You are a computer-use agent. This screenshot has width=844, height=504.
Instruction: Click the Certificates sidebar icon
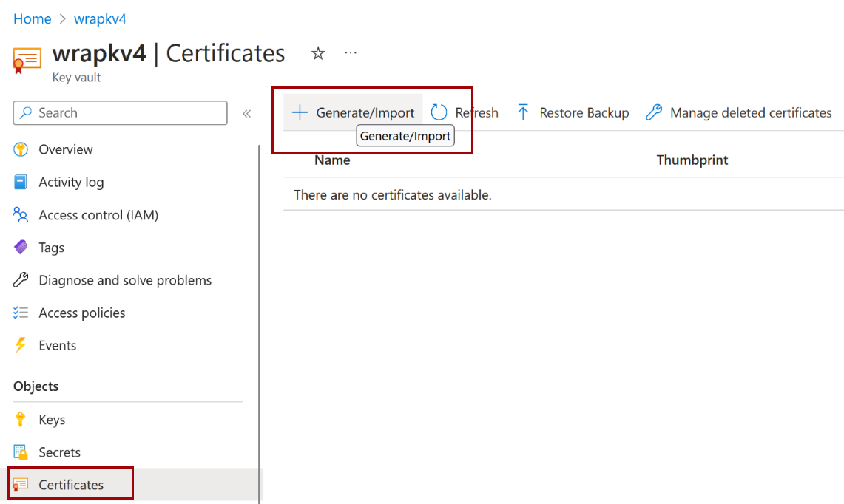pyautogui.click(x=21, y=485)
